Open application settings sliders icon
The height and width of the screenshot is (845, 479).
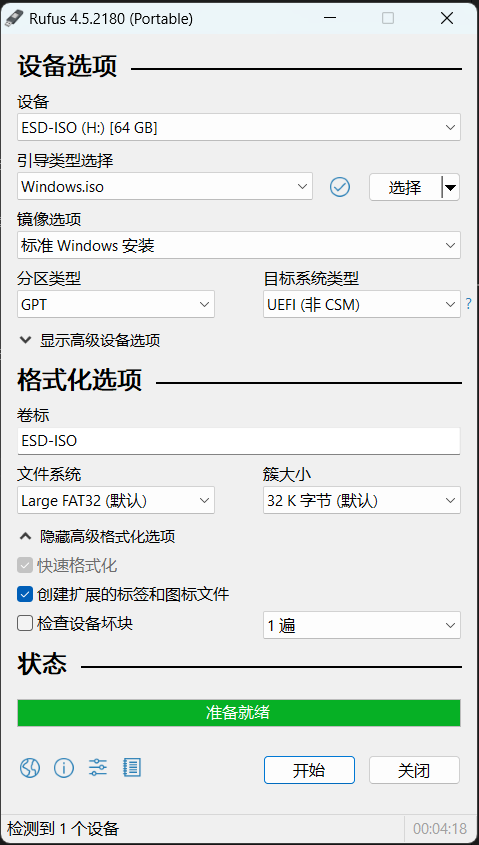coord(98,767)
